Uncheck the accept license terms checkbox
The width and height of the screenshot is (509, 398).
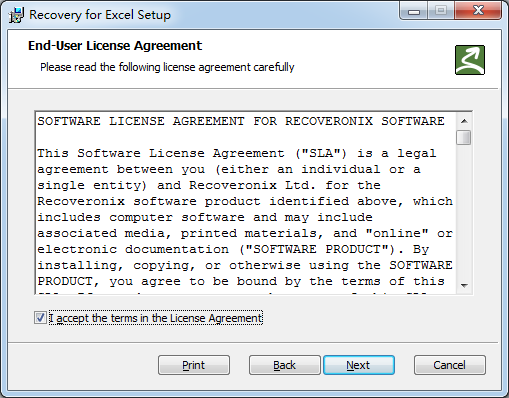[x=40, y=318]
